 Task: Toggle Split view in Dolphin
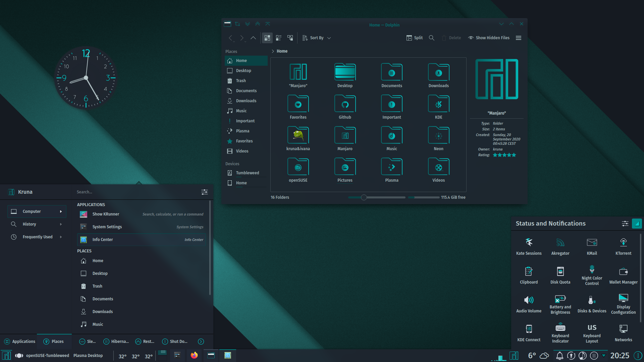click(x=415, y=38)
